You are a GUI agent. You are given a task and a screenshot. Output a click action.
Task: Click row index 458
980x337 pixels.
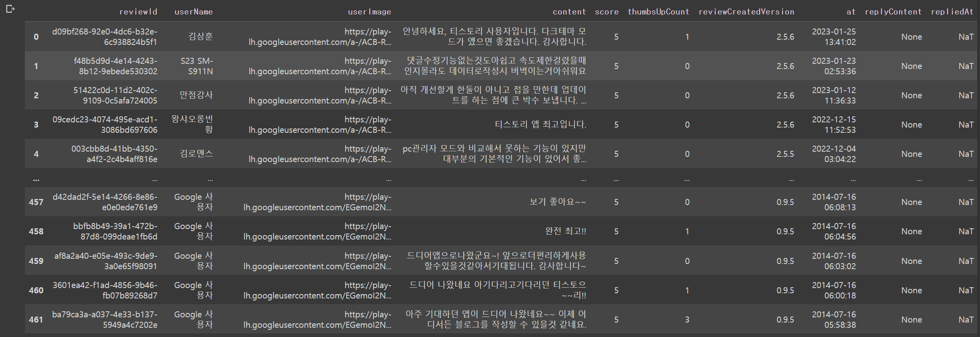click(36, 231)
